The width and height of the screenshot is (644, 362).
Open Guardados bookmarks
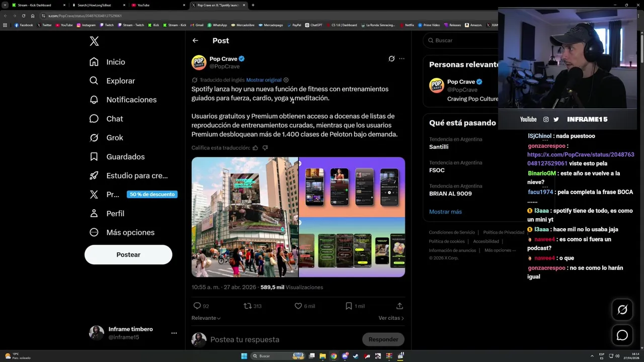coord(117,157)
